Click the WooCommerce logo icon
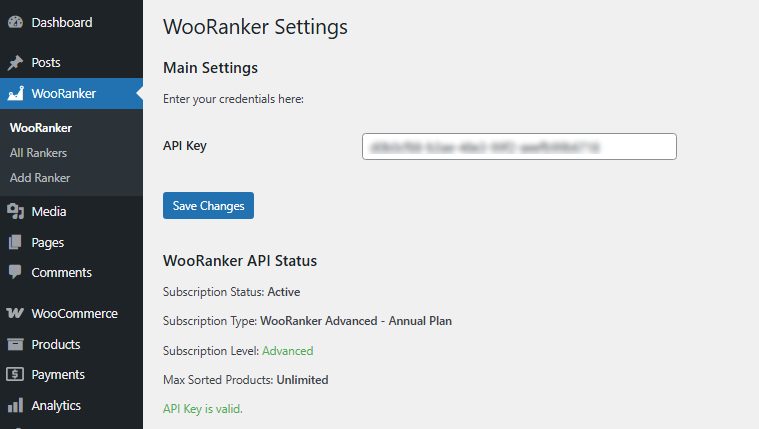This screenshot has width=759, height=429. 15,313
